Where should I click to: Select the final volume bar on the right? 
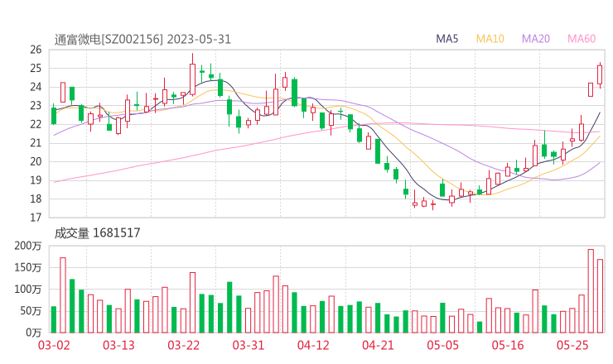pyautogui.click(x=600, y=296)
